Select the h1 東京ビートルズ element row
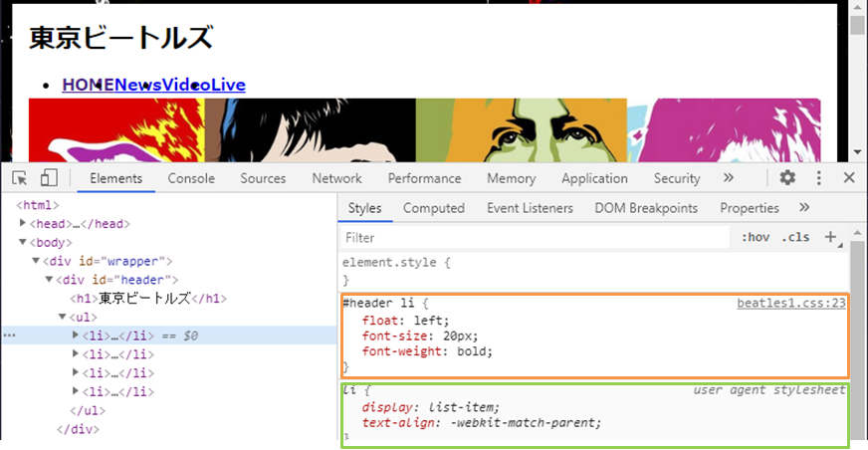The height and width of the screenshot is (450, 868). click(x=148, y=299)
